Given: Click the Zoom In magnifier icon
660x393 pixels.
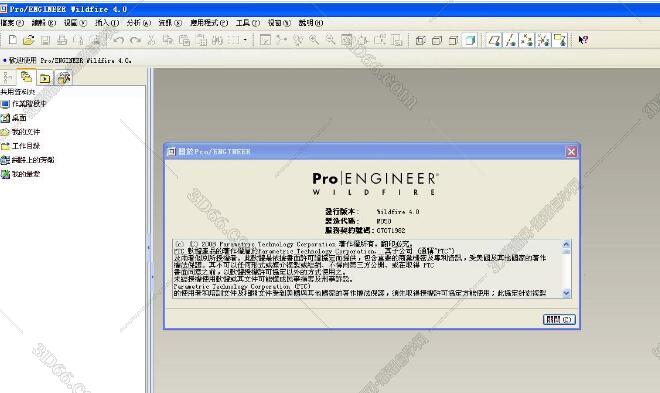Looking at the screenshot, I should pos(314,40).
